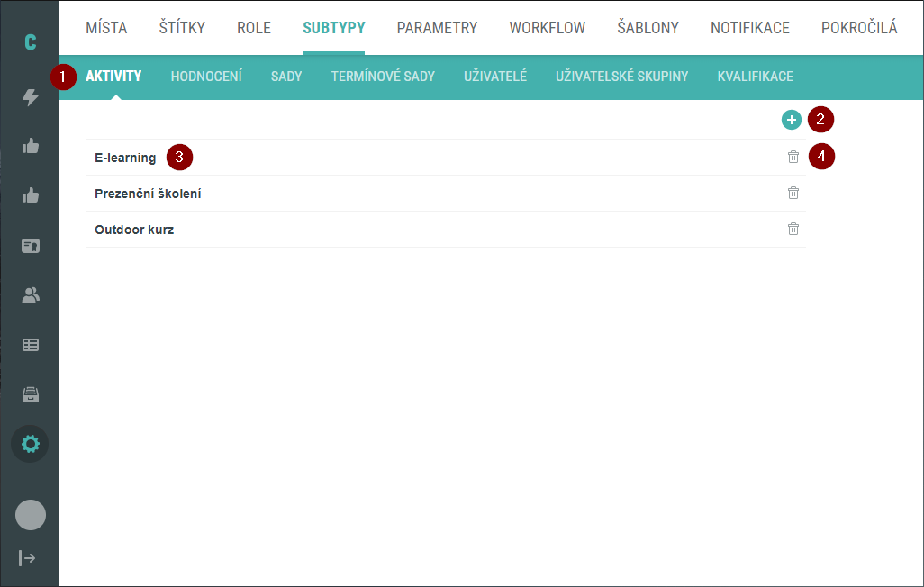Open the E-learning list entry
The image size is (924, 587).
tap(125, 158)
